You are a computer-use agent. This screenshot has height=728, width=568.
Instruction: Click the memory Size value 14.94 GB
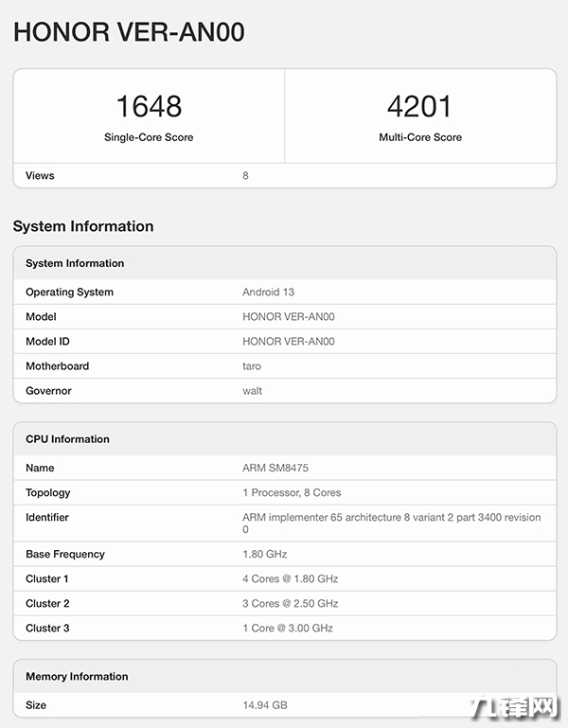coord(263,705)
